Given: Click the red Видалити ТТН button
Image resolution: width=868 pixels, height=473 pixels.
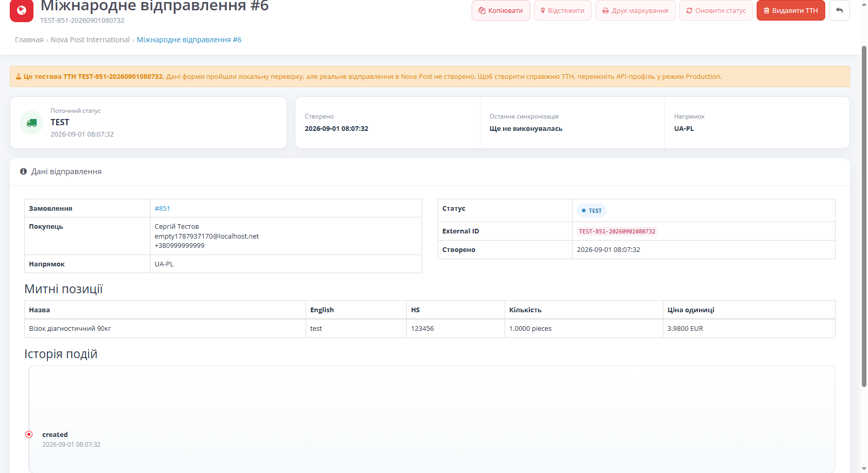Looking at the screenshot, I should 791,10.
